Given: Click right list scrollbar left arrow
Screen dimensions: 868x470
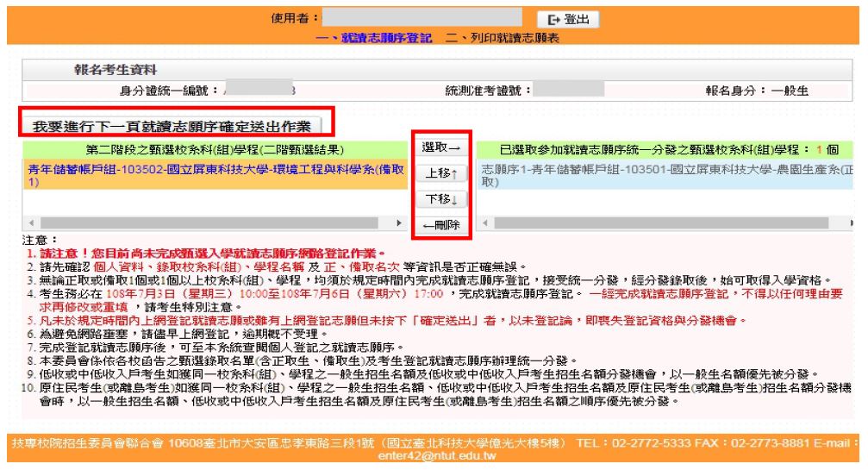Looking at the screenshot, I should pos(485,223).
